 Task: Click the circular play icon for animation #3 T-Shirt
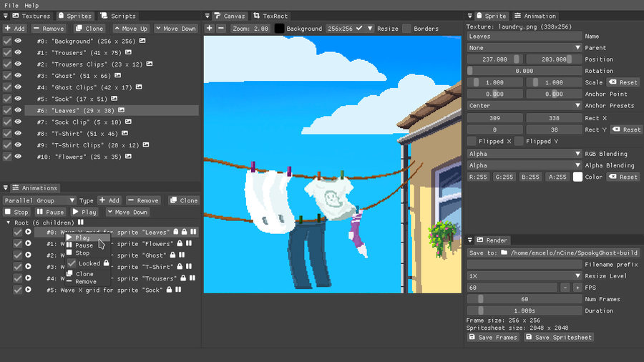pyautogui.click(x=28, y=266)
